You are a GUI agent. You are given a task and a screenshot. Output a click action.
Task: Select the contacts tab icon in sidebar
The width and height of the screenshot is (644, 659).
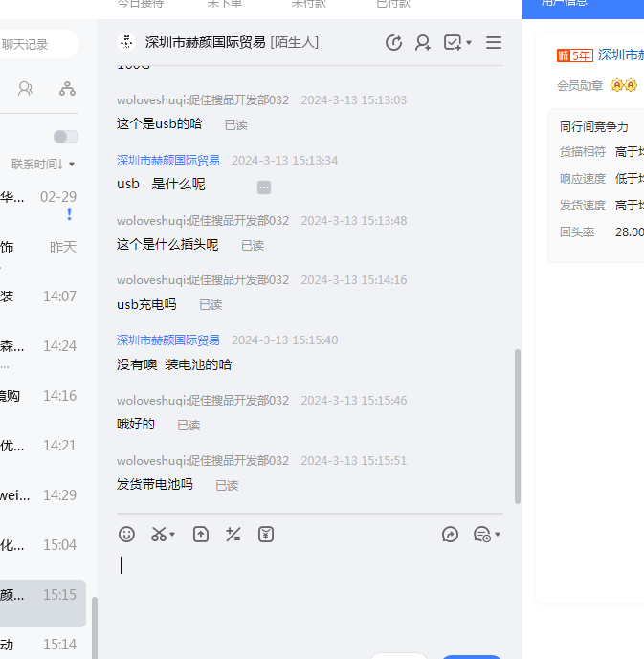(26, 89)
